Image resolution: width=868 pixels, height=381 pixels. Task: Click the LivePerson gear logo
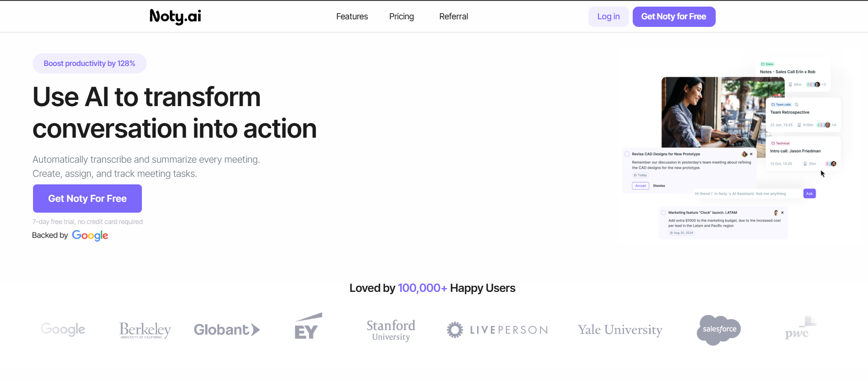point(455,330)
